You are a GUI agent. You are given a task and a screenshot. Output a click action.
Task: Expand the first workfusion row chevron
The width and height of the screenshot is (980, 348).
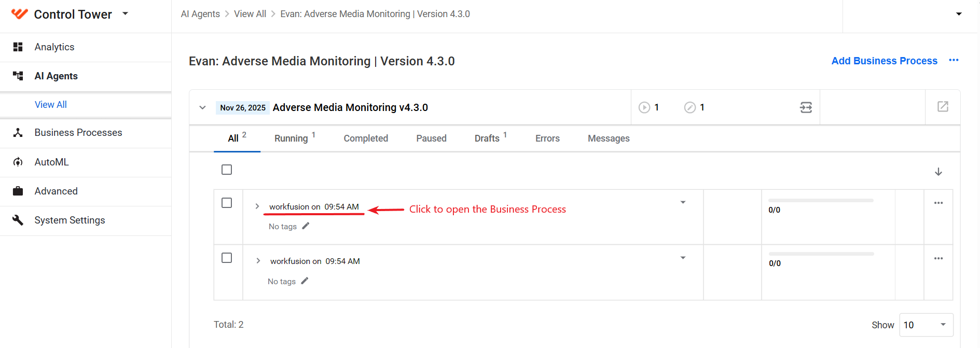257,206
